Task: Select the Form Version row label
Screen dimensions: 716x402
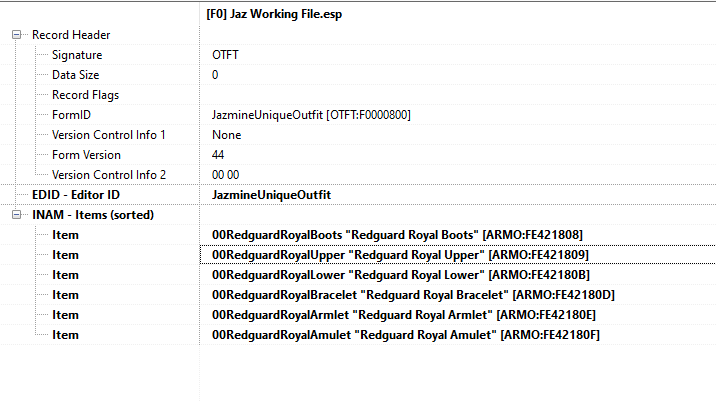Action: 86,155
